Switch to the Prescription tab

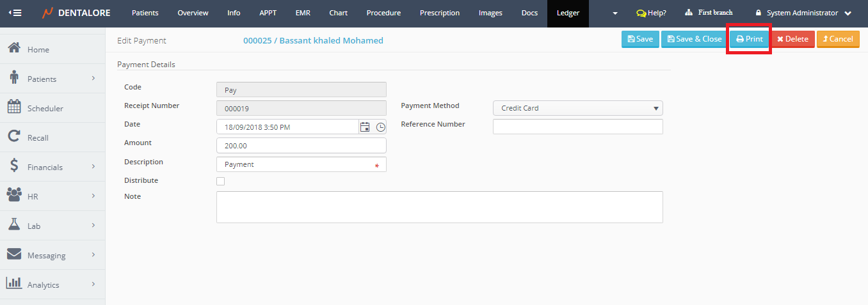click(439, 13)
